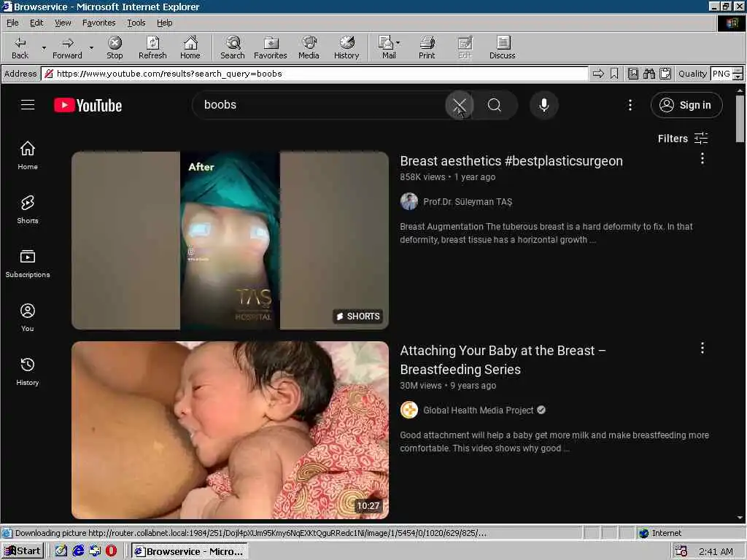747x560 pixels.
Task: Click the scrollbar down arrow
Action: pos(740,518)
